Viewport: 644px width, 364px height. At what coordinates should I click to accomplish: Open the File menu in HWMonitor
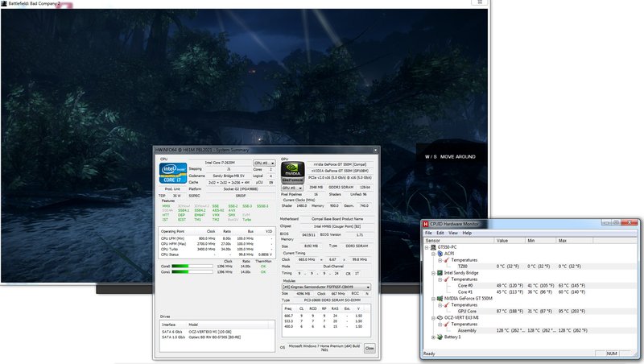pos(428,233)
